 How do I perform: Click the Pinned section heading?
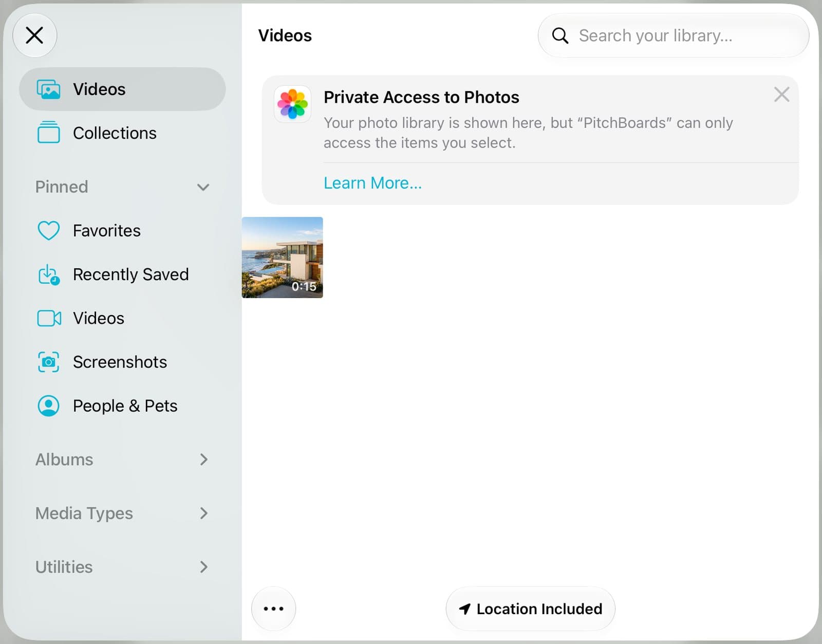[62, 187]
